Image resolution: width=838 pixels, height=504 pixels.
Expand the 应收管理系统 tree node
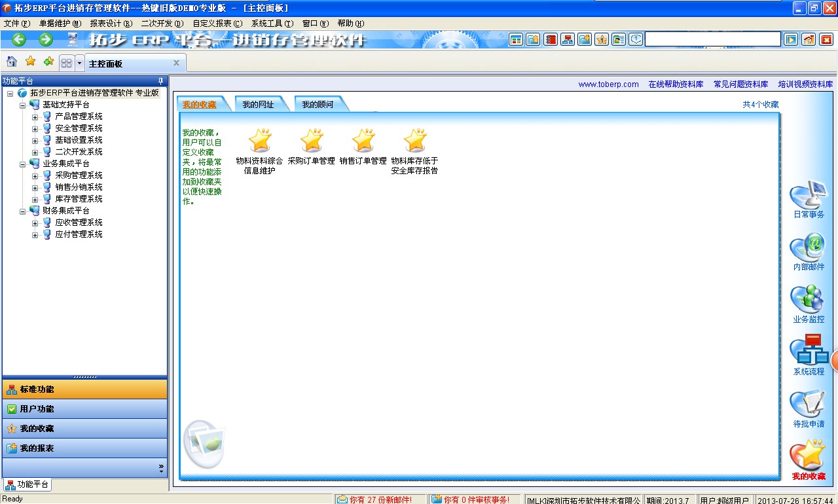coord(35,223)
